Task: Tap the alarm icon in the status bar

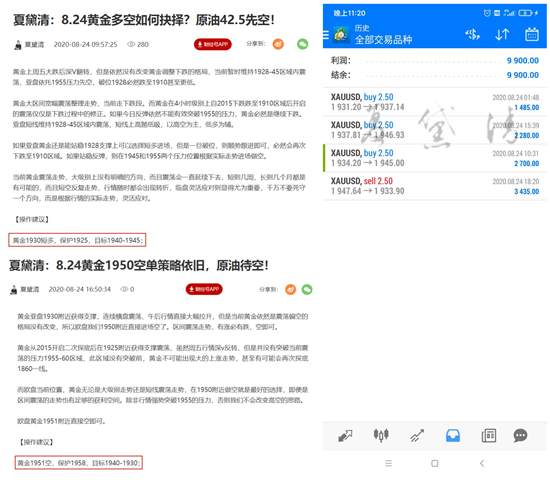Action: point(487,13)
